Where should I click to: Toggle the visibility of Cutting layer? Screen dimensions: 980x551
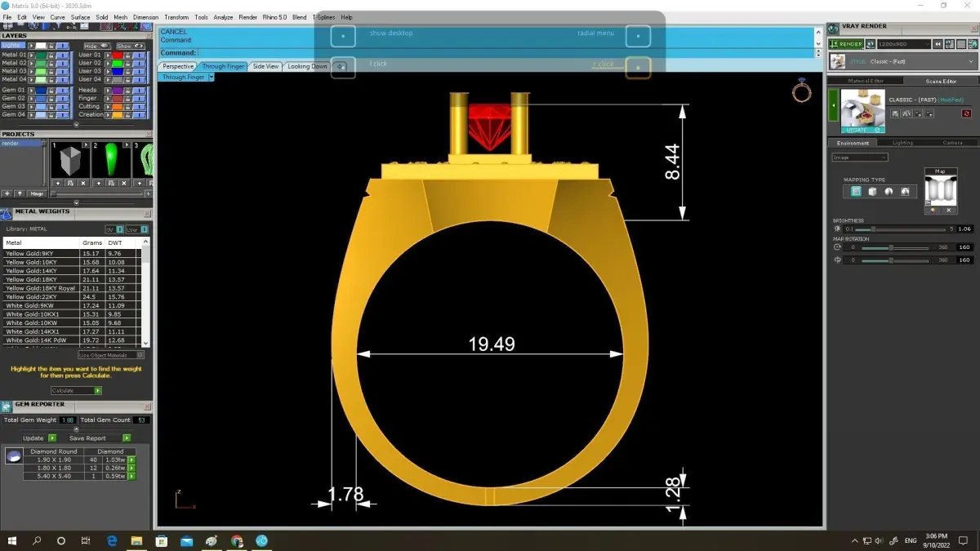pyautogui.click(x=139, y=107)
